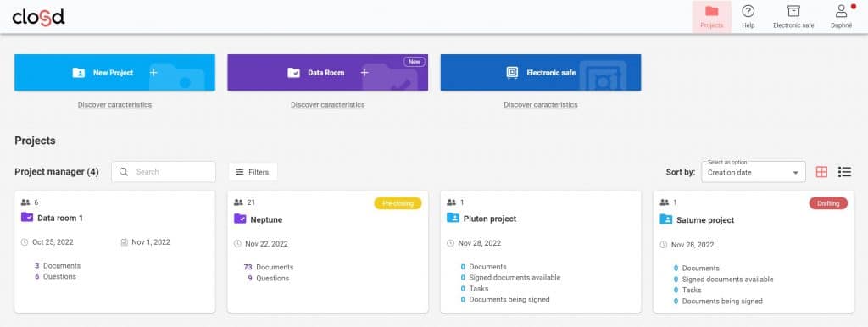This screenshot has height=327, width=868.
Task: Click the folder-person icon on New Project banner
Action: pos(79,73)
